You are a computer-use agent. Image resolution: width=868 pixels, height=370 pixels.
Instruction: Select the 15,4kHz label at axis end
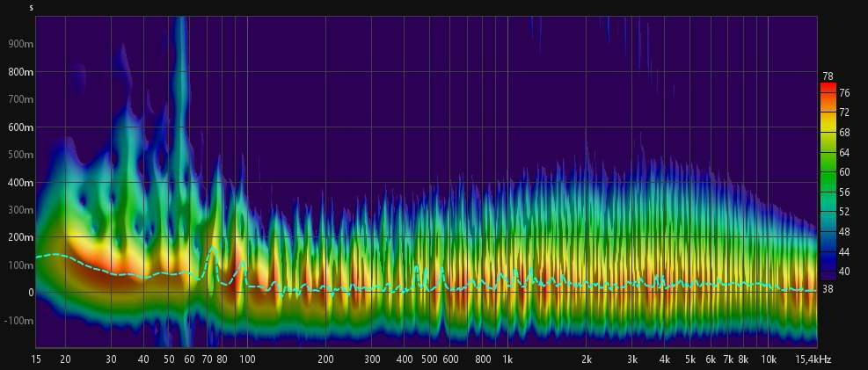812,359
